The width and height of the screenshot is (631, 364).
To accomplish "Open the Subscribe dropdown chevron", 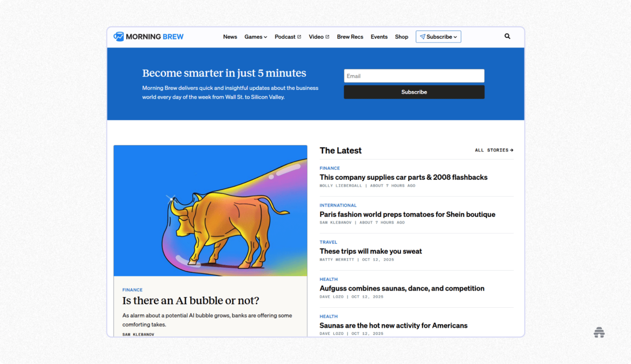I will 455,37.
